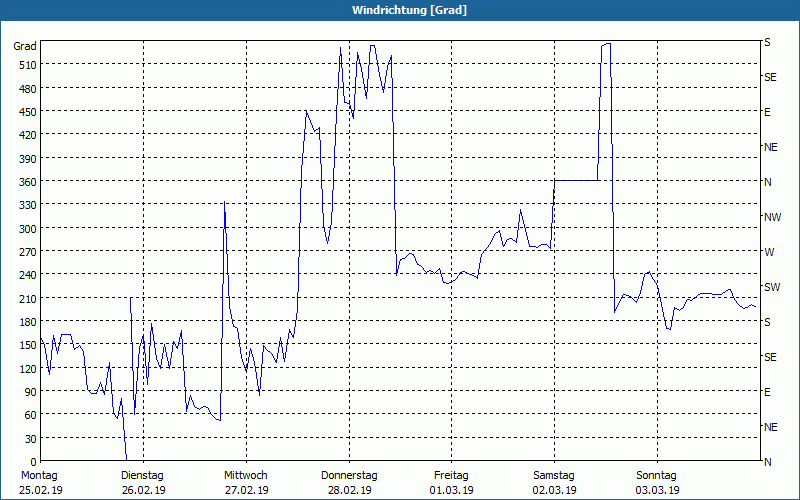Select the NW compass direction label
The image size is (800, 500).
[x=772, y=217]
